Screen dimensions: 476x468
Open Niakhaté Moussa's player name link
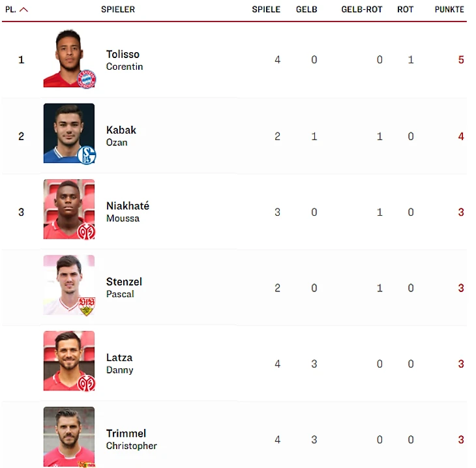point(128,212)
